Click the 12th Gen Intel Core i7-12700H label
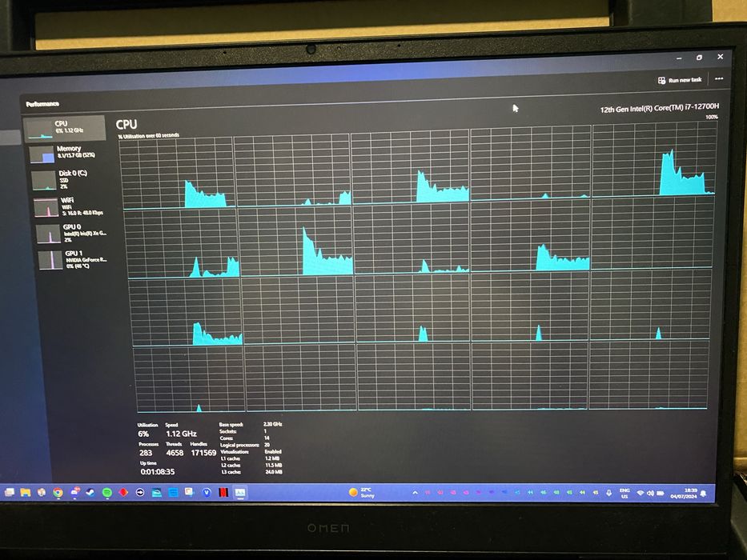This screenshot has height=560, width=747. coord(659,108)
